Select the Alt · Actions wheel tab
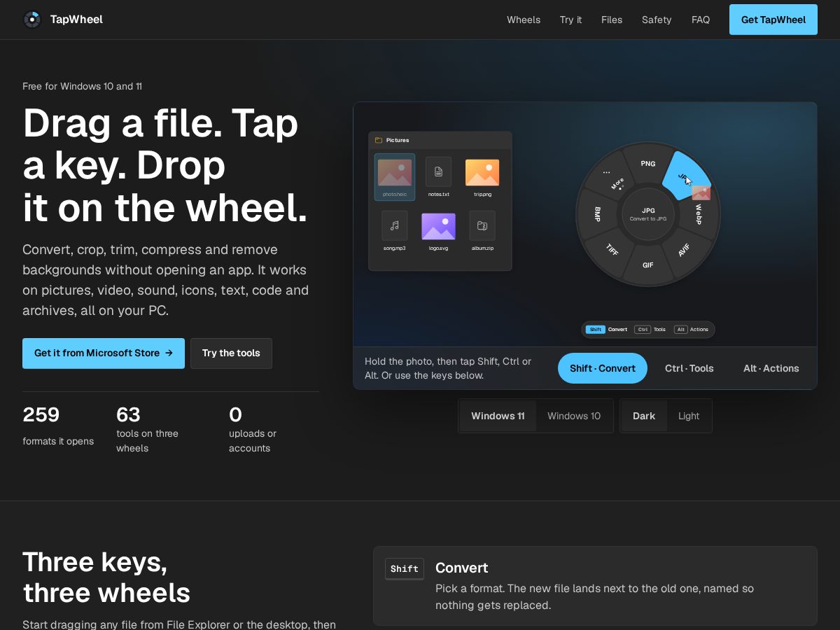Viewport: 840px width, 630px height. pyautogui.click(x=771, y=368)
